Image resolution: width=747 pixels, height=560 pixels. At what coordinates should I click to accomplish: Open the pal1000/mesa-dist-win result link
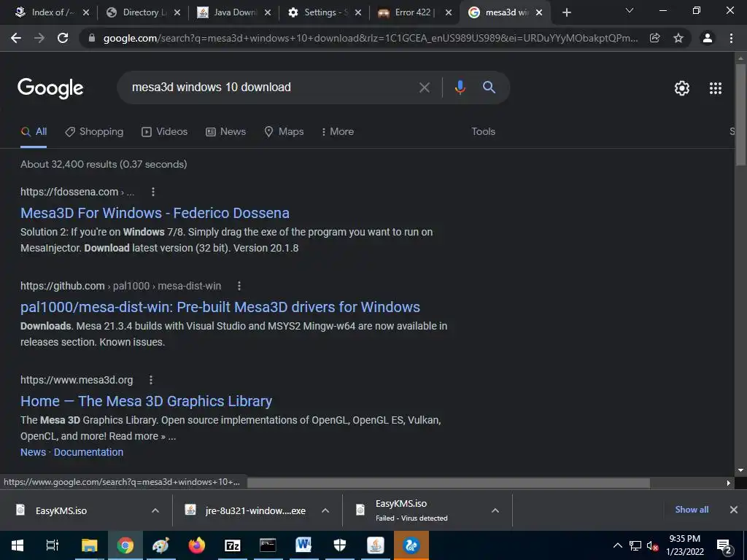(x=220, y=307)
